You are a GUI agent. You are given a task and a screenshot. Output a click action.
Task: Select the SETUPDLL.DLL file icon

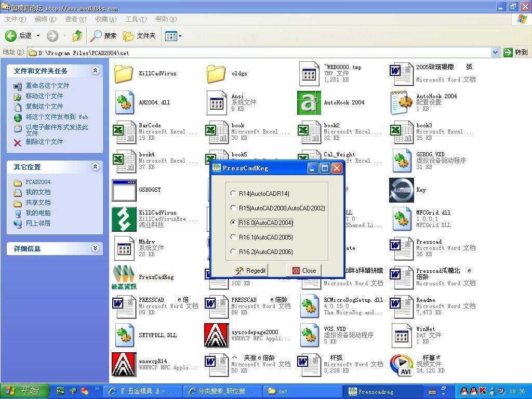pyautogui.click(x=124, y=335)
